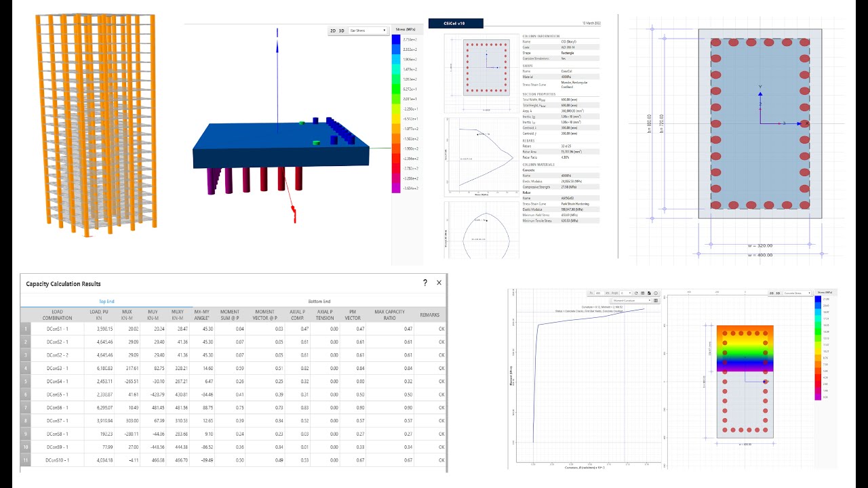Select the DConS3 - 1 load combination cell
The image size is (868, 488).
(57, 368)
